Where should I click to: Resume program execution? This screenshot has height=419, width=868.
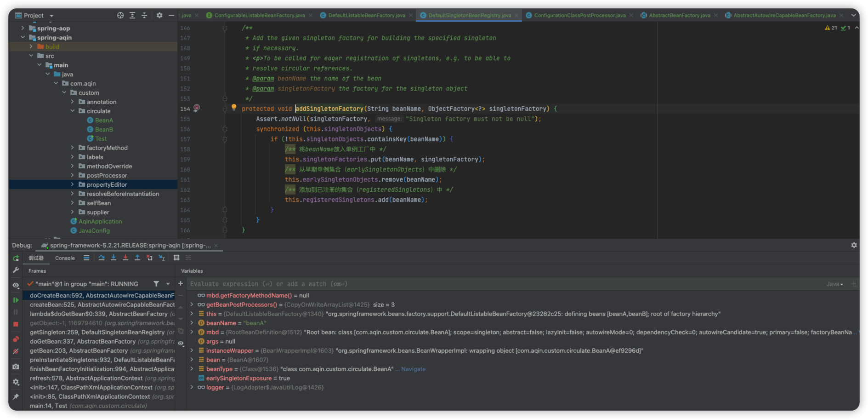(x=16, y=300)
